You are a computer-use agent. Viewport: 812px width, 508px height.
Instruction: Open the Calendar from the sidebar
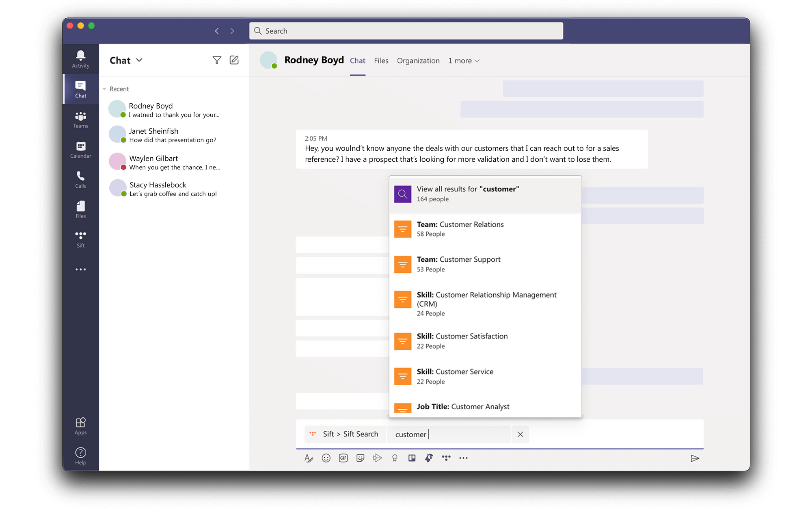point(80,149)
